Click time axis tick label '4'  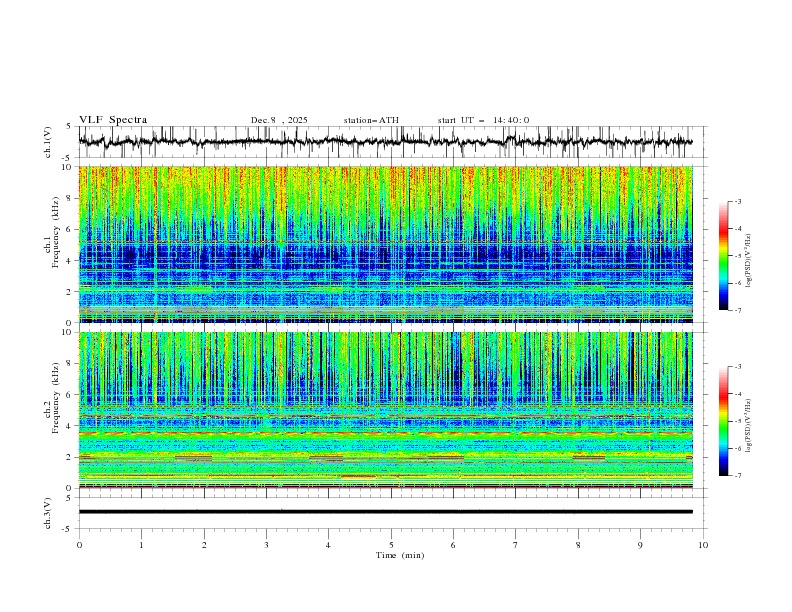coord(328,545)
